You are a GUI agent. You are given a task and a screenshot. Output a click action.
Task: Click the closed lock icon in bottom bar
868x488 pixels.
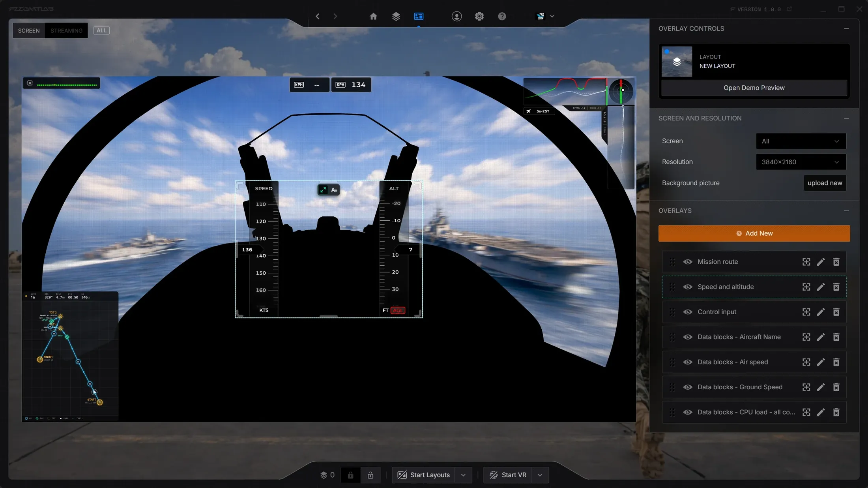(x=350, y=475)
